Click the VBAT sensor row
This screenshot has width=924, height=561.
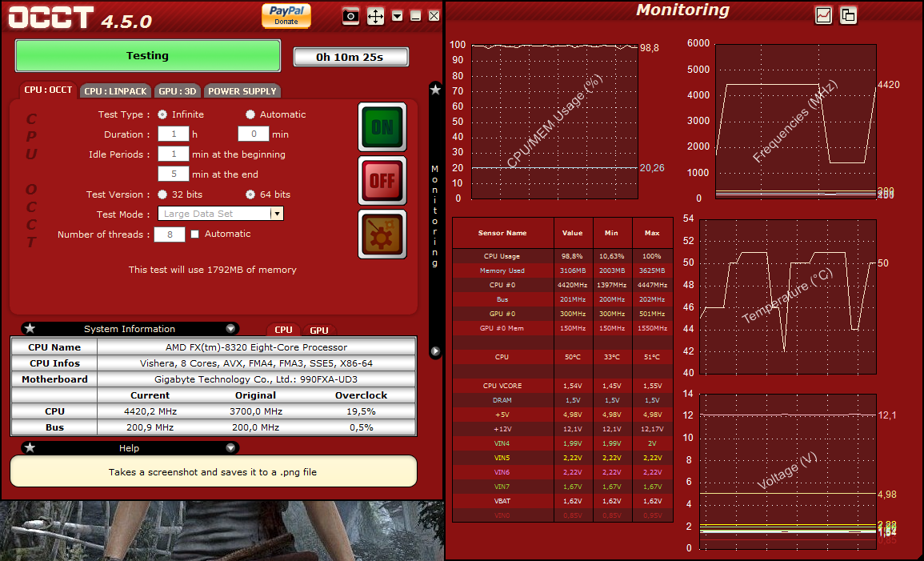(x=562, y=501)
